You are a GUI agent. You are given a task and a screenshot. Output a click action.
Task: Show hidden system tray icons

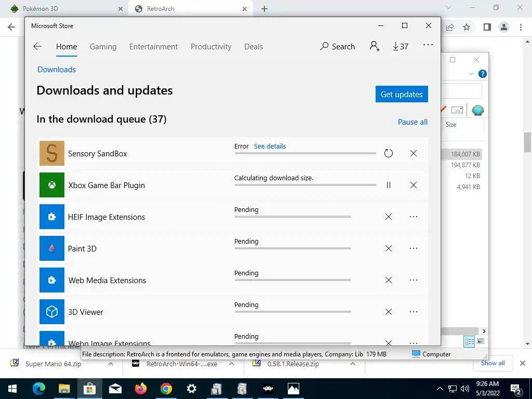(x=440, y=389)
